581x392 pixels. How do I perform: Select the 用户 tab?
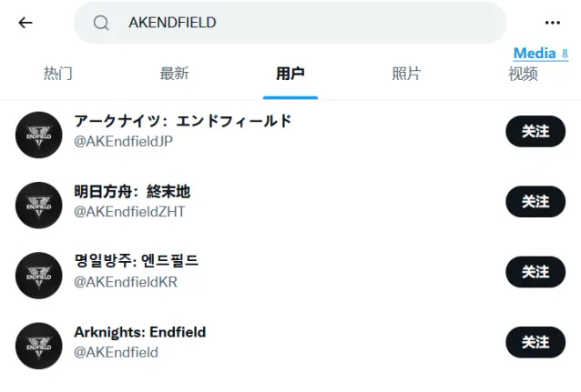pos(290,74)
